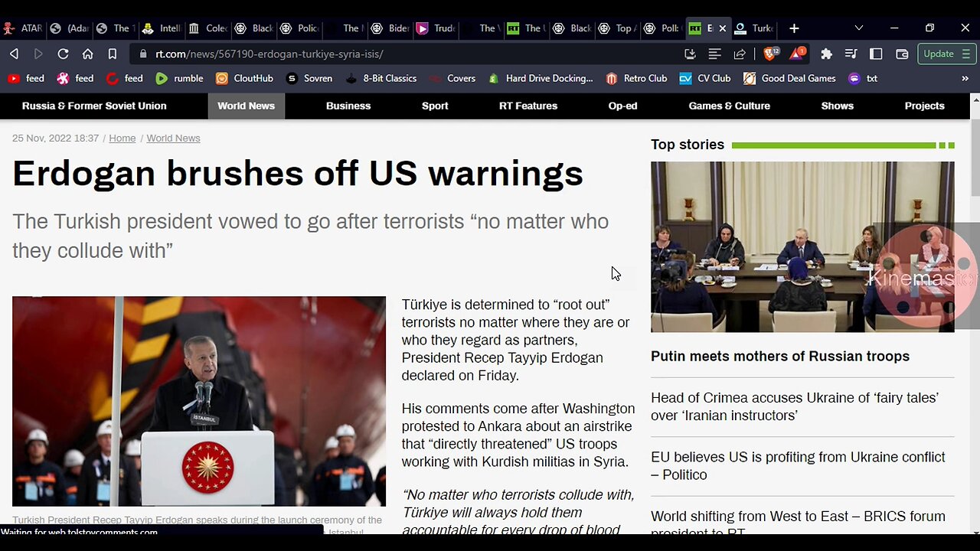This screenshot has width=980, height=551.
Task: Open the 8-Bit Classics bookmark
Action: [x=381, y=78]
